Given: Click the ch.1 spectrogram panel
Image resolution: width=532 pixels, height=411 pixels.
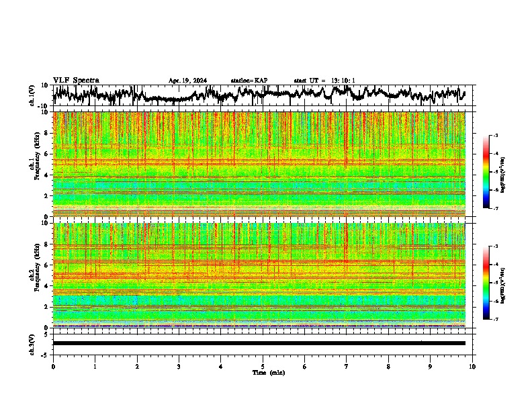Looking at the screenshot, I should tap(259, 164).
